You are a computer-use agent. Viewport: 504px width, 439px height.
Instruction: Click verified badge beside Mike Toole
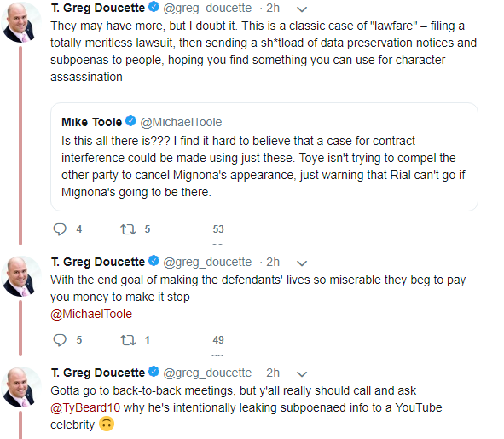click(130, 121)
